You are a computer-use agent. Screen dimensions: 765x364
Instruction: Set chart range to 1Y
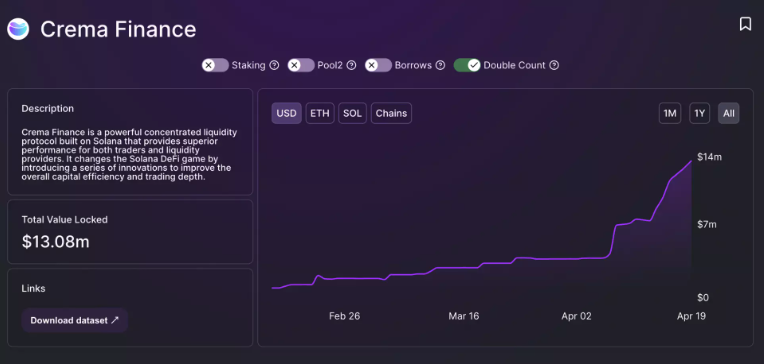[x=700, y=113]
